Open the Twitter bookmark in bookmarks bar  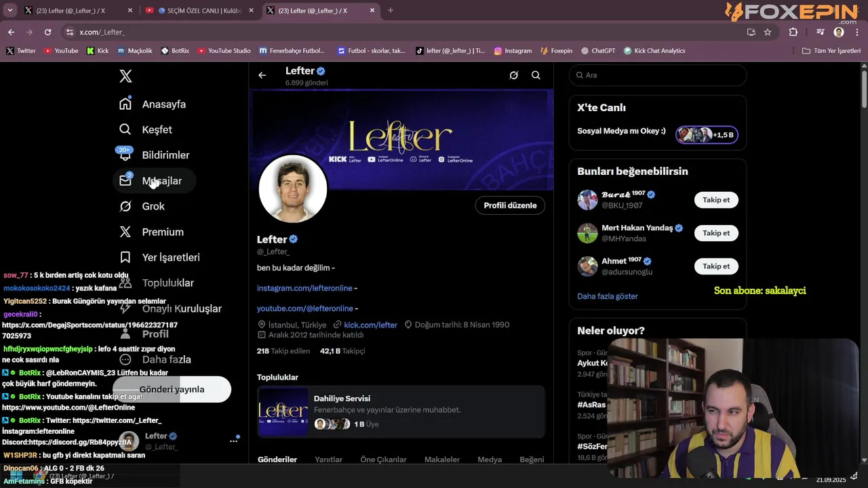pyautogui.click(x=21, y=51)
